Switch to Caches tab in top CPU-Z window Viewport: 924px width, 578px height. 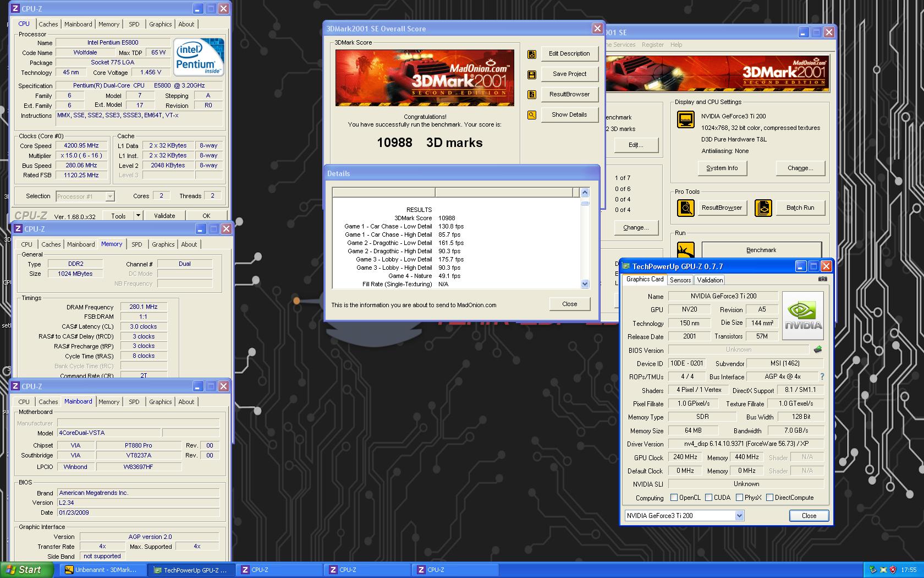[48, 24]
